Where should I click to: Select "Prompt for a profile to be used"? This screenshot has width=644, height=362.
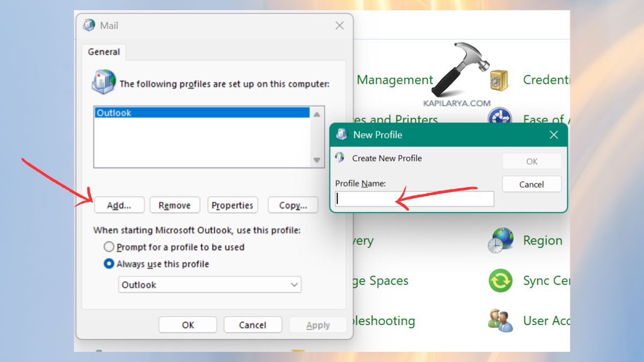pos(109,247)
